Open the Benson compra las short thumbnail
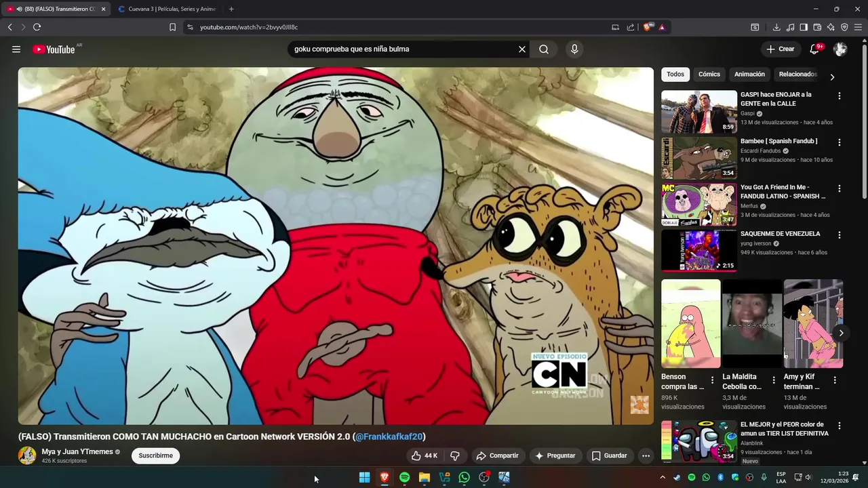 click(691, 324)
